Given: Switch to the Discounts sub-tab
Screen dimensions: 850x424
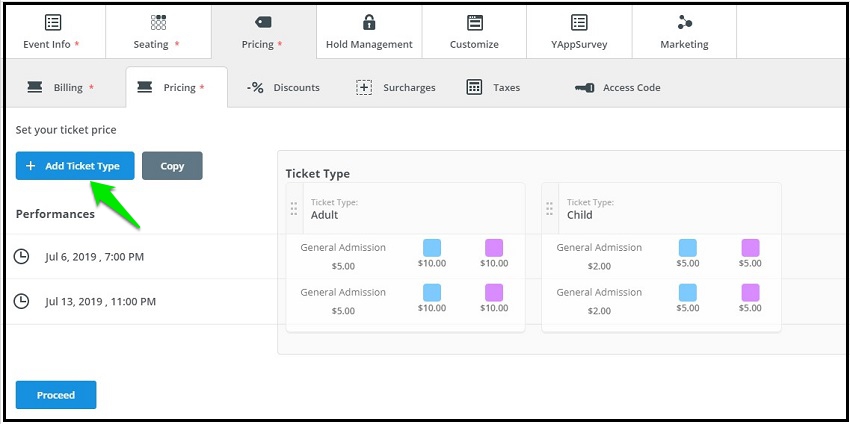Looking at the screenshot, I should (283, 87).
